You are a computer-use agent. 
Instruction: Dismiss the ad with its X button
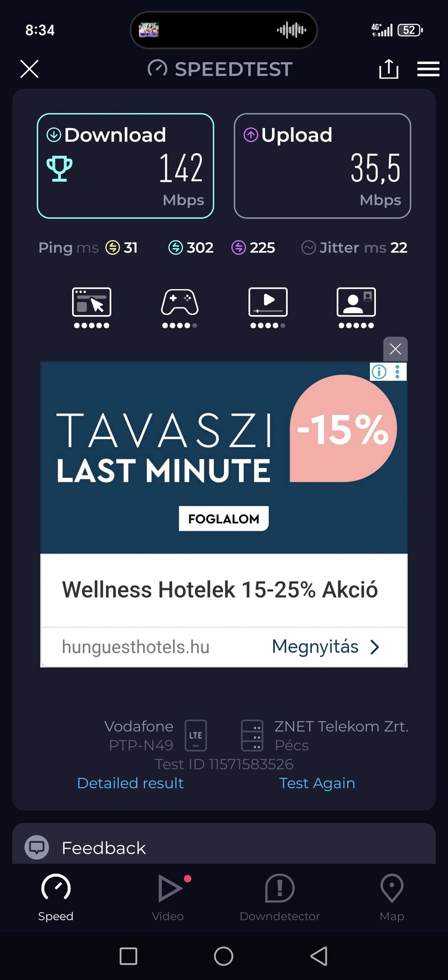pyautogui.click(x=396, y=349)
